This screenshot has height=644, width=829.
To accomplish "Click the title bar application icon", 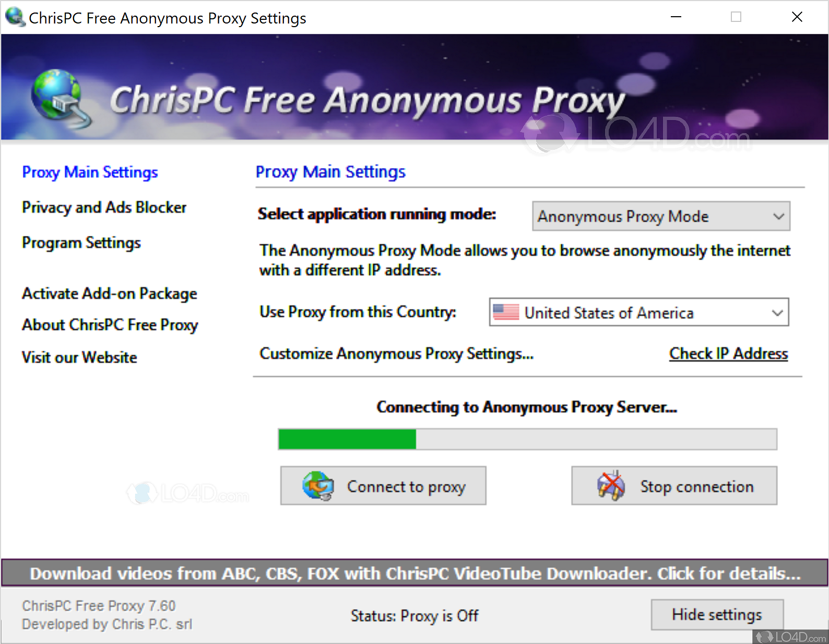I will [x=15, y=17].
